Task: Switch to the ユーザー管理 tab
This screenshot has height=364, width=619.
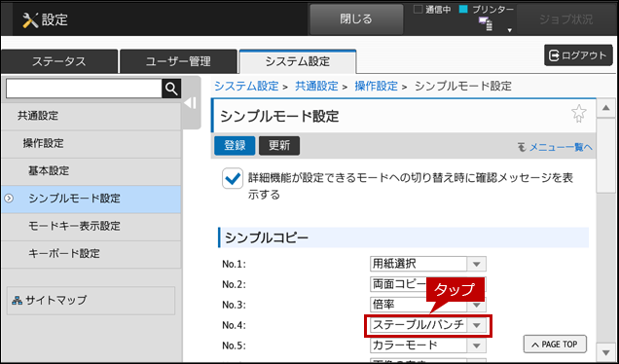Action: click(178, 61)
